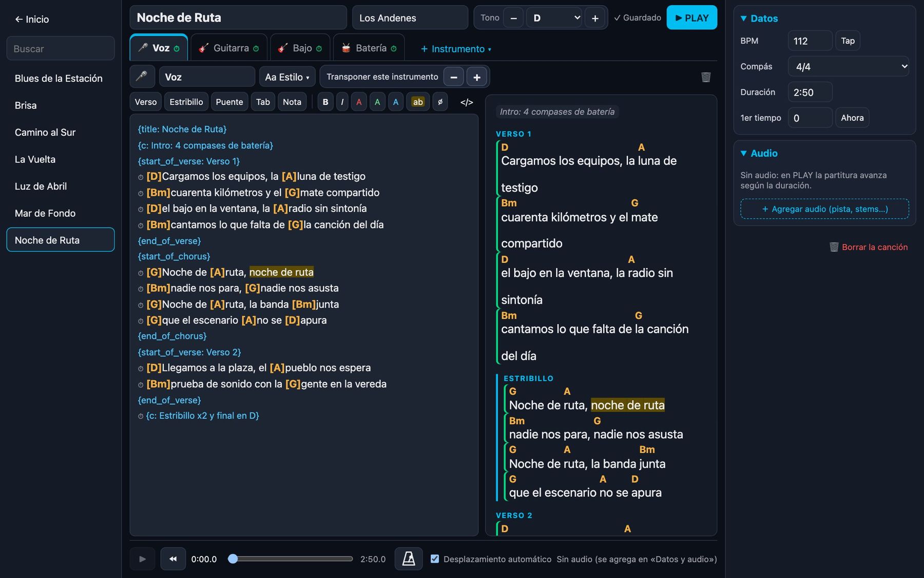This screenshot has height=578, width=924.
Task: Apply the highlight 'ab' format
Action: pyautogui.click(x=418, y=102)
